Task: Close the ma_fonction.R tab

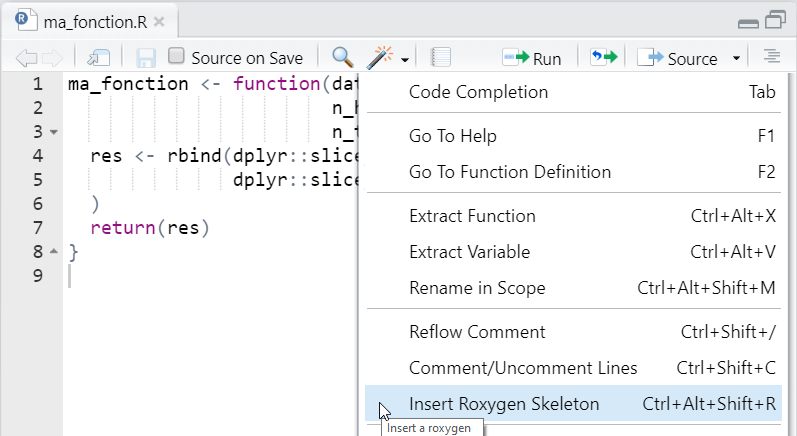Action: (159, 22)
